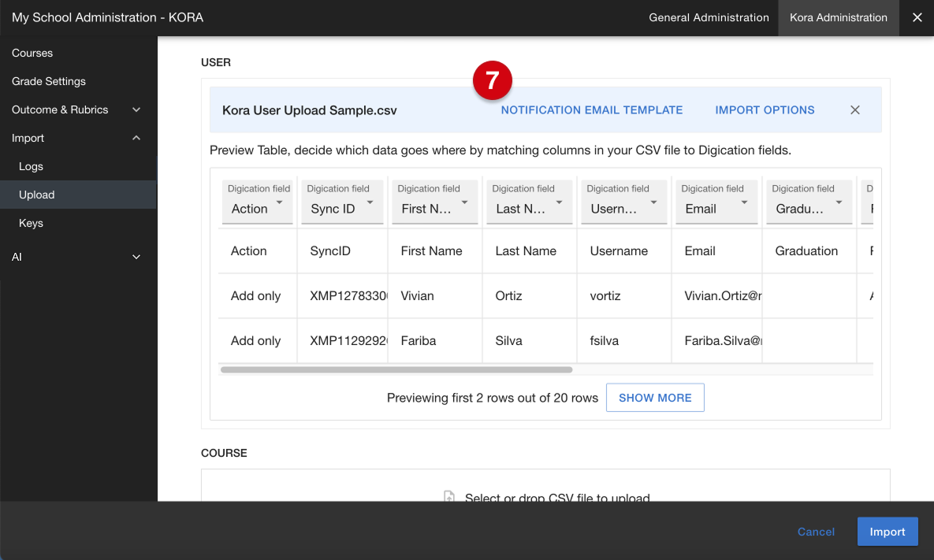Open the Username Digication field dropdown

click(x=623, y=201)
